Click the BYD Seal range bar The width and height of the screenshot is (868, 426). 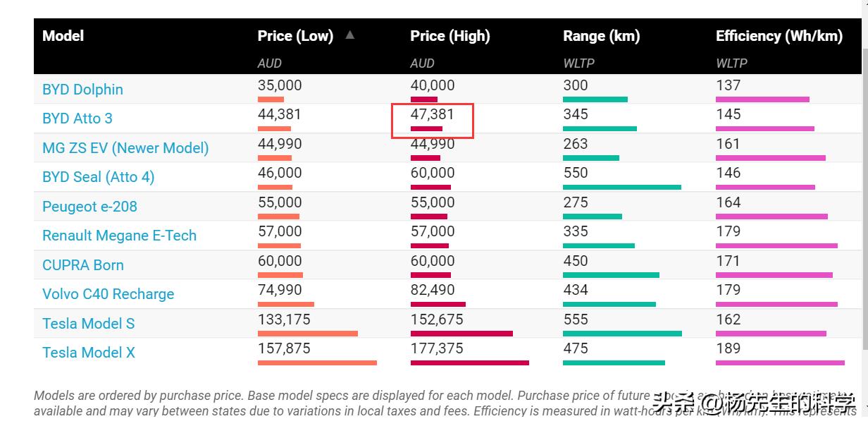pos(621,187)
